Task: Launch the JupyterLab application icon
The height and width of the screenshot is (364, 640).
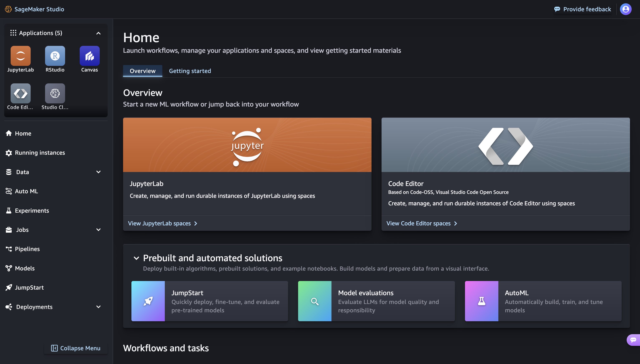Action: [20, 56]
